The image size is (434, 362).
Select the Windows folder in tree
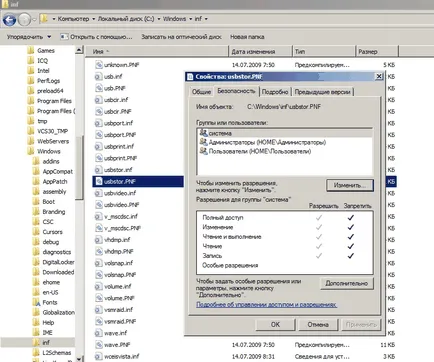(49, 151)
